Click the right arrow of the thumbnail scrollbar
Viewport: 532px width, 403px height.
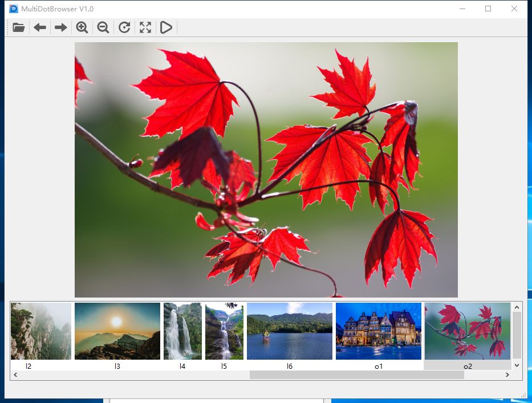click(x=507, y=375)
